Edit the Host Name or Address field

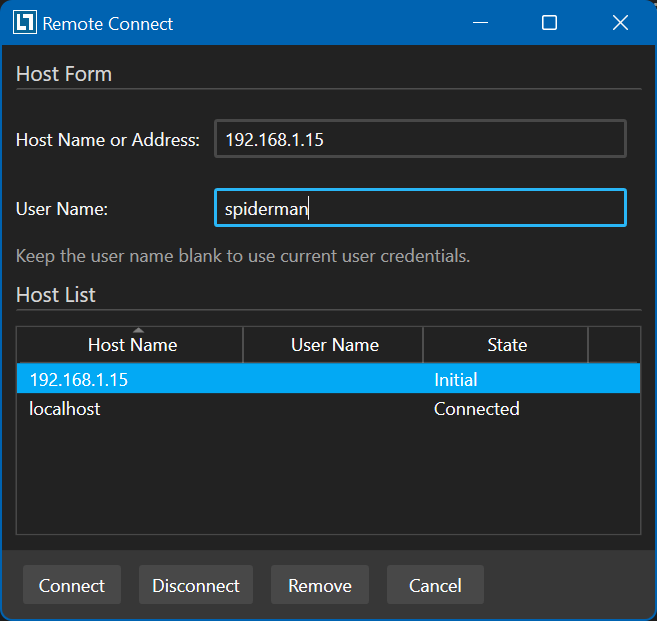click(x=420, y=139)
